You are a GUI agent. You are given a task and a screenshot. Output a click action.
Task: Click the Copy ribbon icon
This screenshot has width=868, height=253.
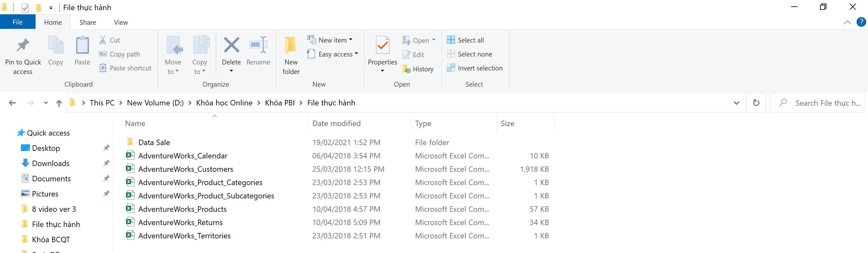point(56,45)
